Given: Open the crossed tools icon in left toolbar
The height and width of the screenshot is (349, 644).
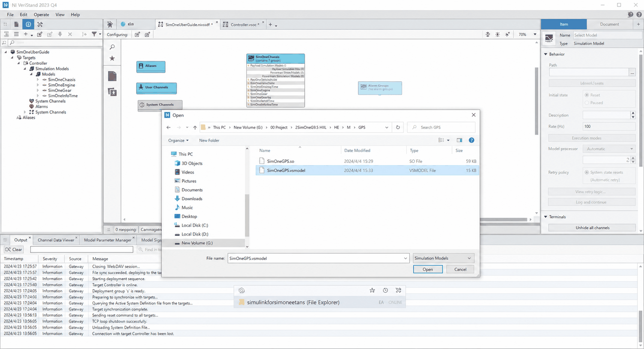Looking at the screenshot, I should (x=40, y=24).
